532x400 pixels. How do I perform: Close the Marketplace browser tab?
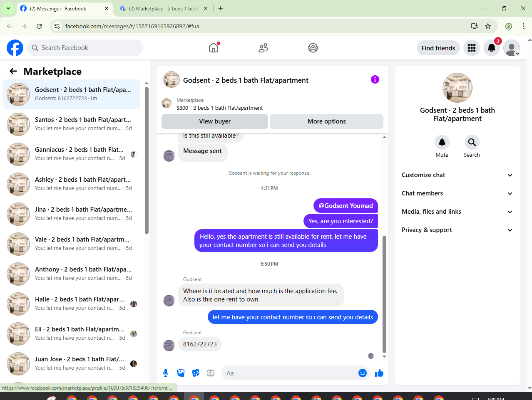coord(206,8)
